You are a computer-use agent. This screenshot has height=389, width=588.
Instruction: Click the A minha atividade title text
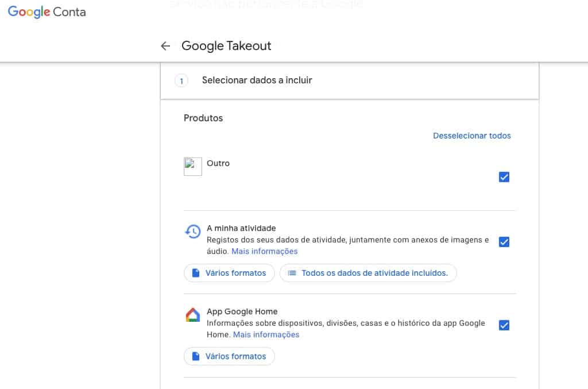241,228
